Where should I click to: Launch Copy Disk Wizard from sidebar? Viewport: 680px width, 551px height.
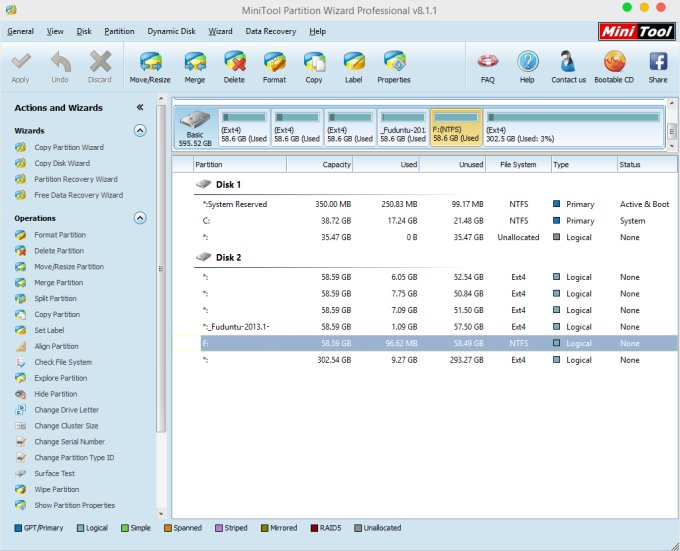62,163
